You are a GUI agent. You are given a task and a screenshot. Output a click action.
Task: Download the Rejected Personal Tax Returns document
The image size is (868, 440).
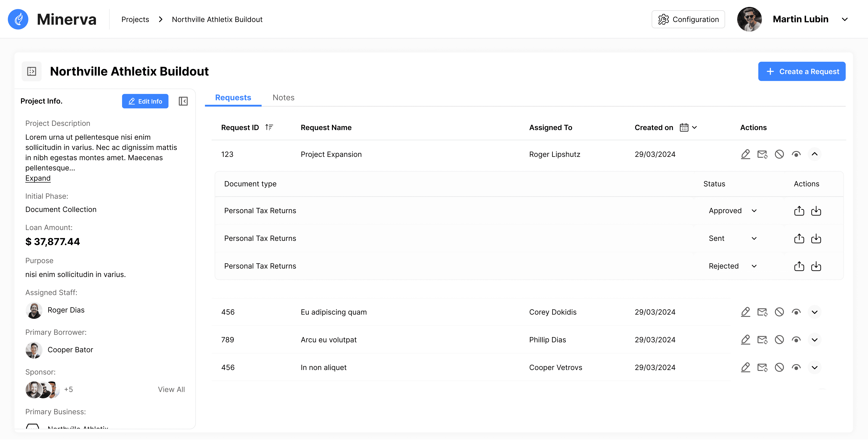[816, 266]
